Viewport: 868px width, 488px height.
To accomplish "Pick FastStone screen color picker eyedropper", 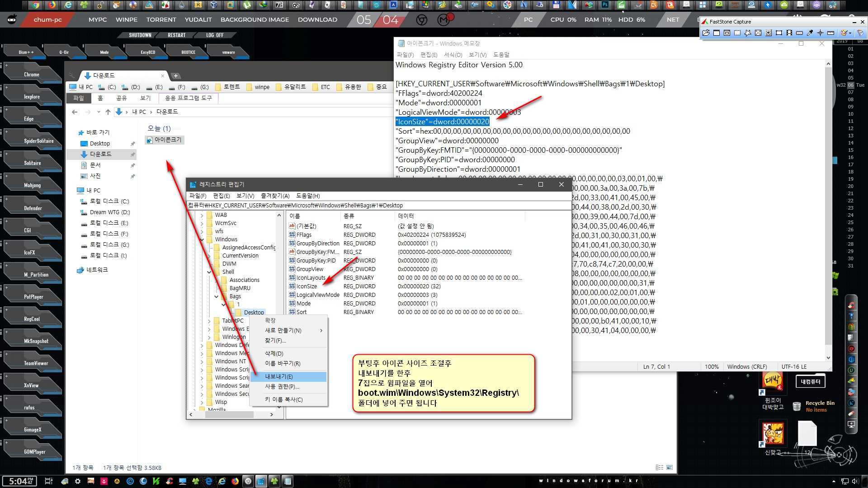I will click(x=810, y=33).
